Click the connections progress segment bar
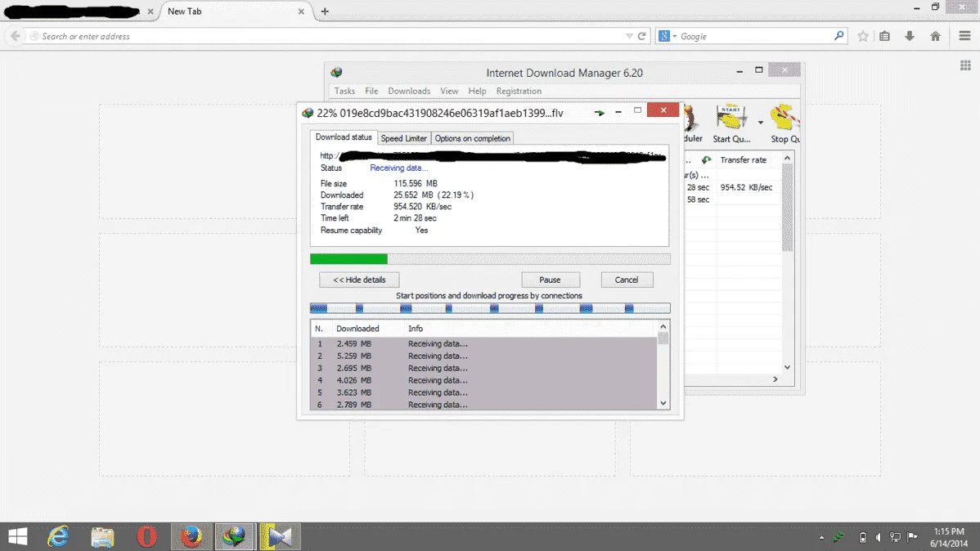Screen dimensions: 980x551 point(490,308)
